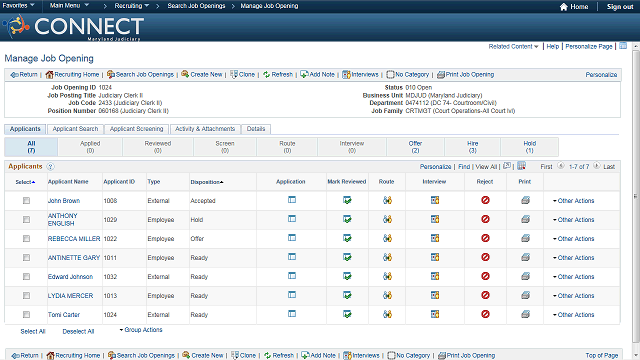Filter by the Hire (3) stage tab

click(x=472, y=147)
